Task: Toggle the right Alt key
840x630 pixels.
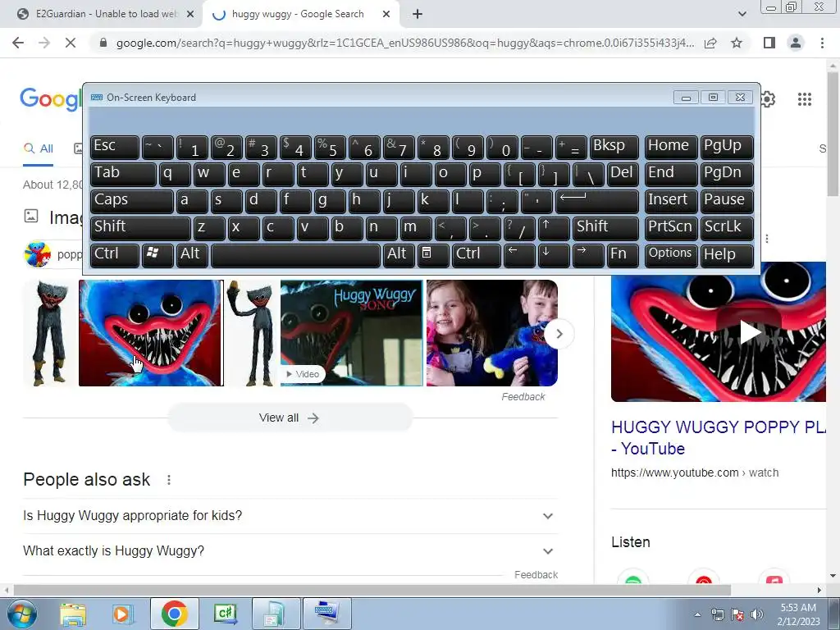Action: tap(399, 255)
